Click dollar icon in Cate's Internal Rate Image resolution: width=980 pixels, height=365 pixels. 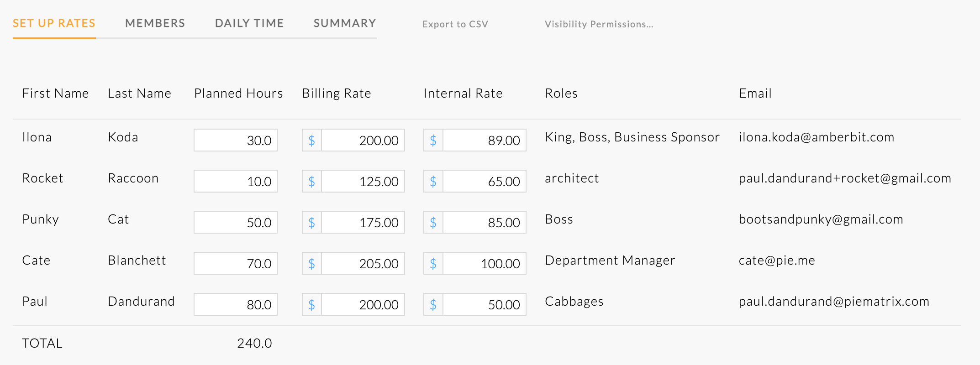pyautogui.click(x=433, y=263)
